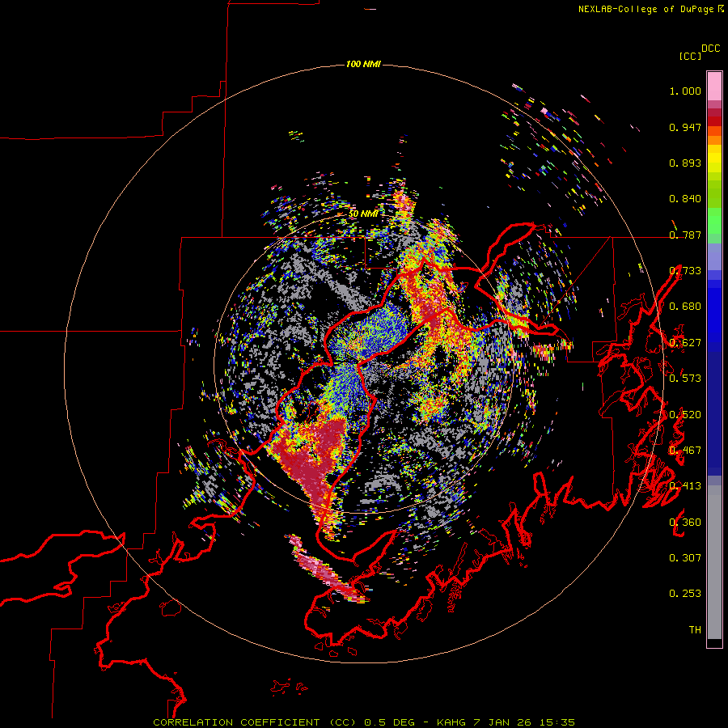The width and height of the screenshot is (728, 728).
Task: Click the KAHG radar site identifier
Action: [451, 722]
